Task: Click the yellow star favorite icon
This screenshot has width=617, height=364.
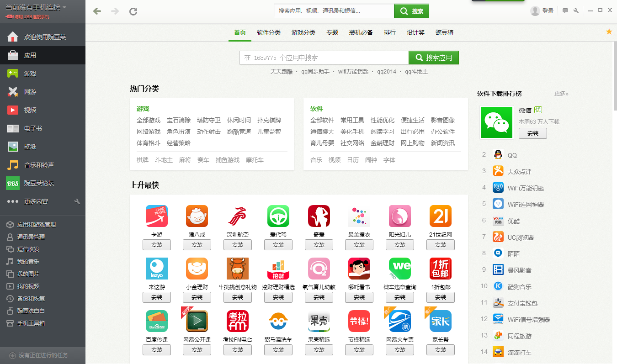Action: tap(609, 32)
